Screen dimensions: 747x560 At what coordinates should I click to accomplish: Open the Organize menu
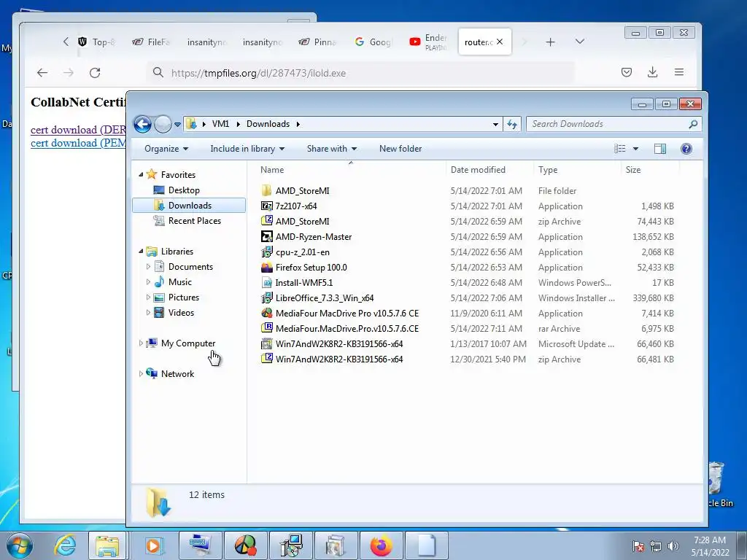pos(166,149)
